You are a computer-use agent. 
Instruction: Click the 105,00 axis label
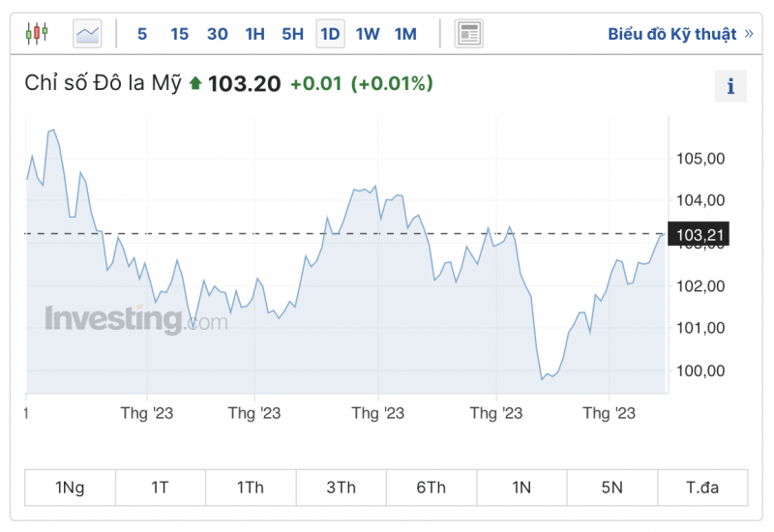pyautogui.click(x=700, y=159)
